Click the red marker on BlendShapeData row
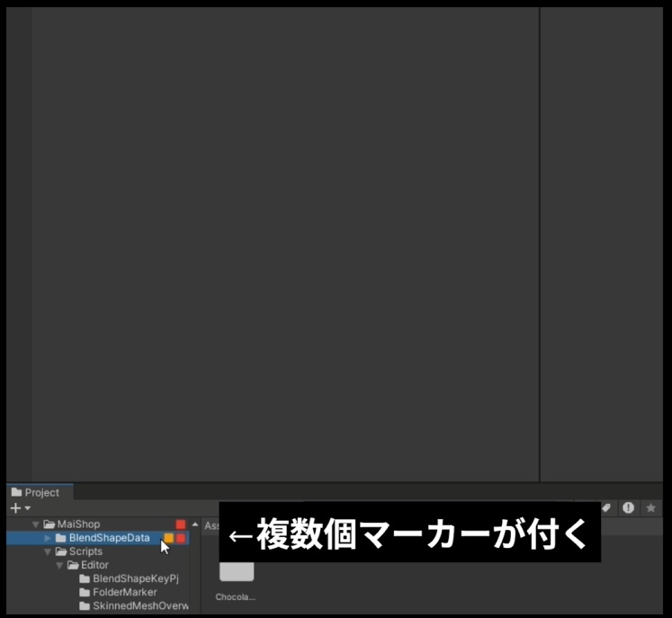The width and height of the screenshot is (672, 618). pyautogui.click(x=181, y=538)
